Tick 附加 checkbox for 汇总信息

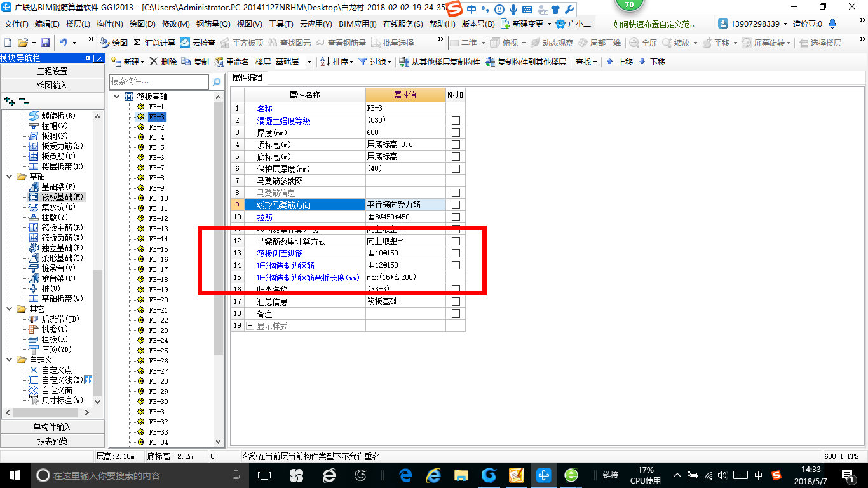456,302
